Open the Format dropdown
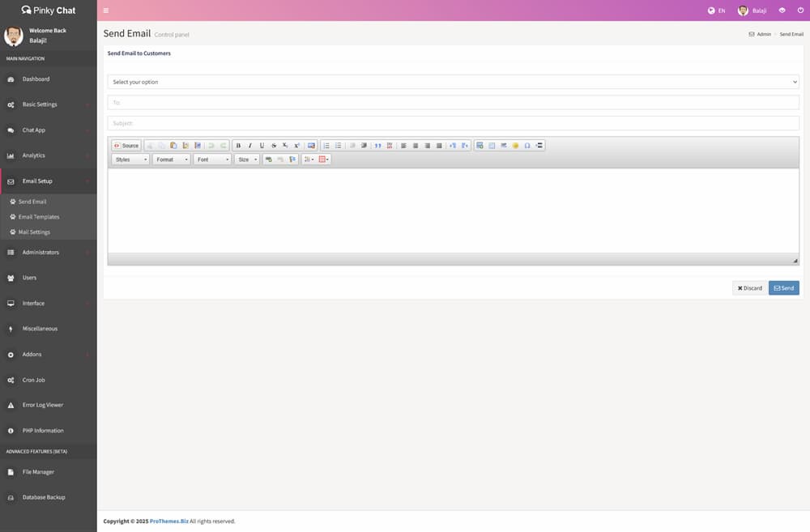810x532 pixels. click(x=172, y=160)
